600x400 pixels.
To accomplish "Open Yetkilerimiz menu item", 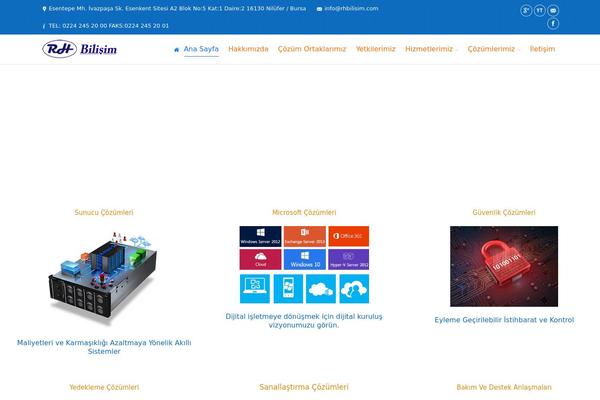I will pos(375,49).
